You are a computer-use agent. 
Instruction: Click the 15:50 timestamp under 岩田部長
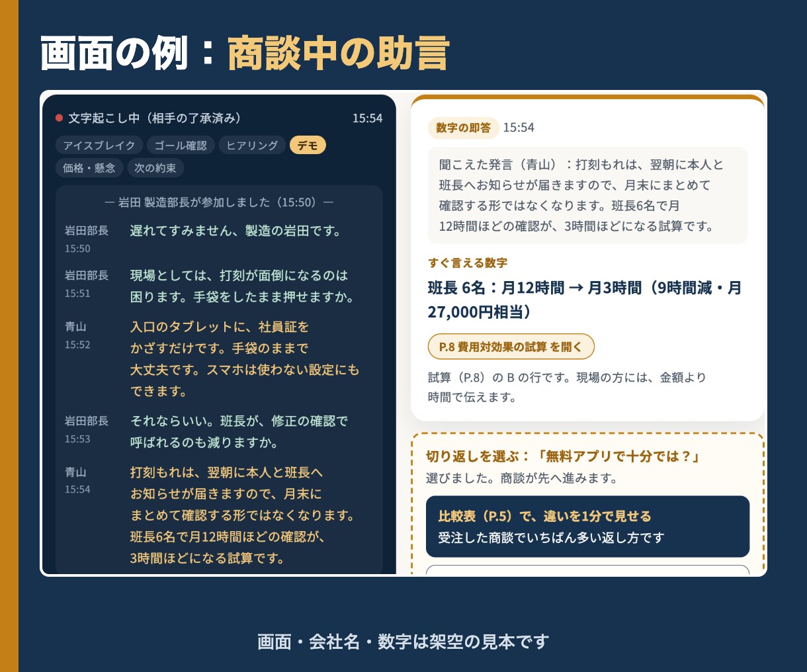click(77, 249)
